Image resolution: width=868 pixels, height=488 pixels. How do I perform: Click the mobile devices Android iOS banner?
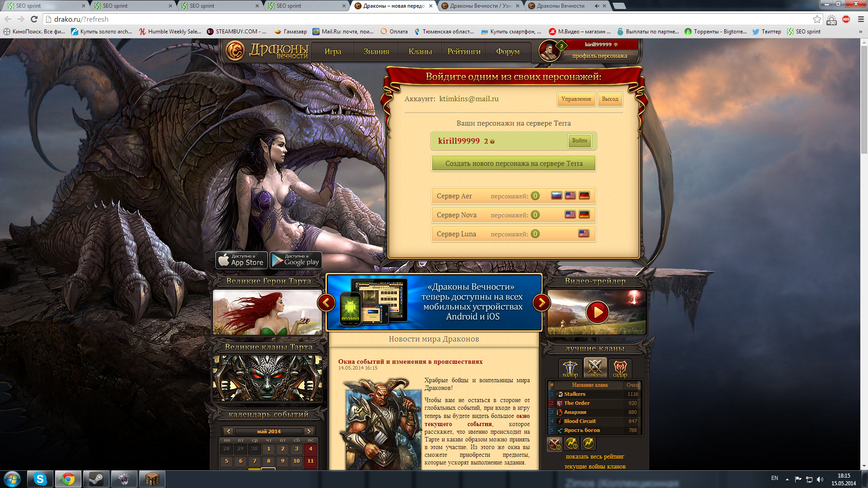[x=434, y=302]
